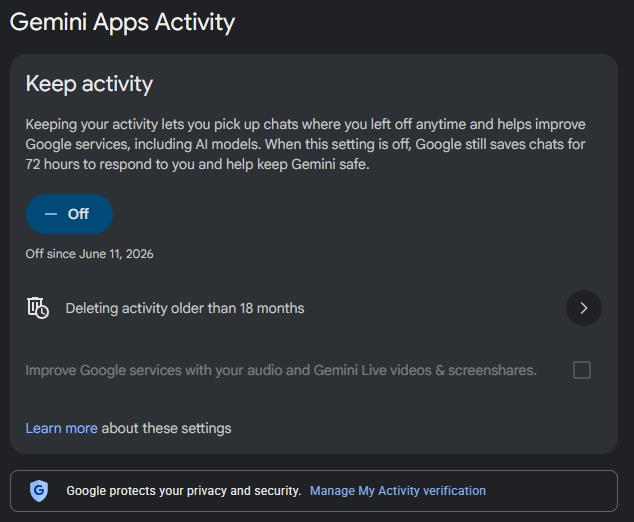634x522 pixels.
Task: Open the 'Learn more' link
Action: tap(61, 428)
